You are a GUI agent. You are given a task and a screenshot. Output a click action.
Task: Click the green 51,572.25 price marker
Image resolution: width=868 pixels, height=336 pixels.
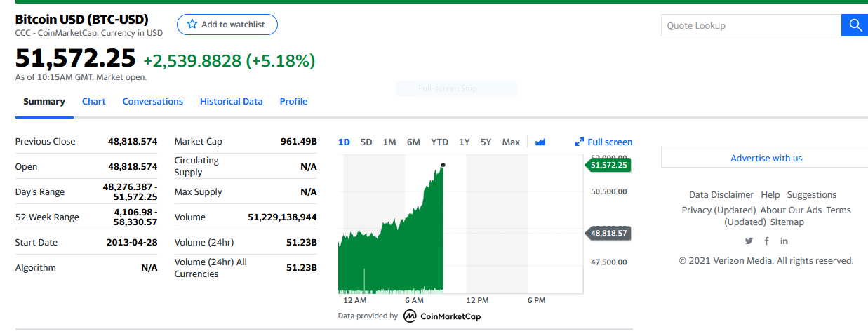(607, 165)
